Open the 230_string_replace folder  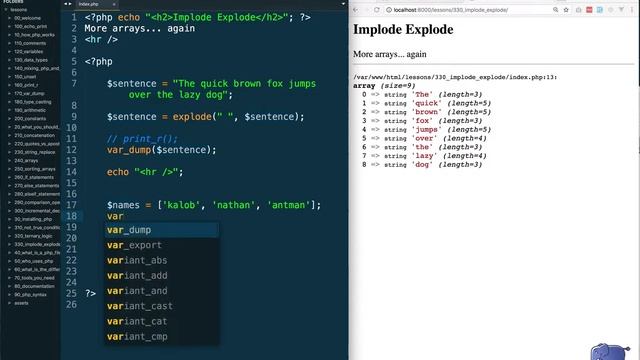pyautogui.click(x=35, y=152)
